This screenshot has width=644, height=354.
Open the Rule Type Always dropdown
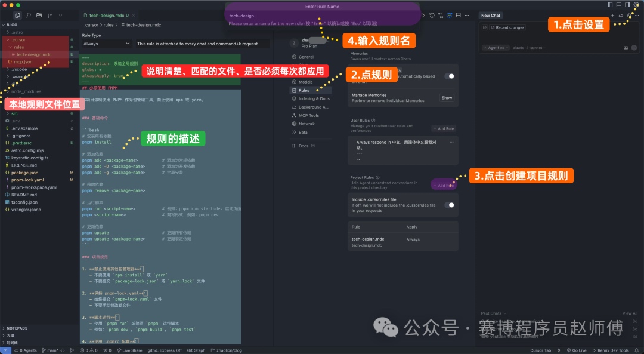(106, 44)
